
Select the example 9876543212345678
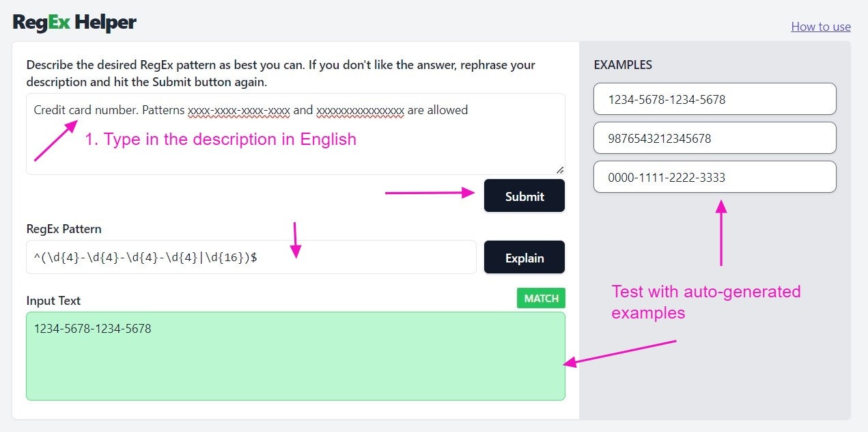coord(714,137)
